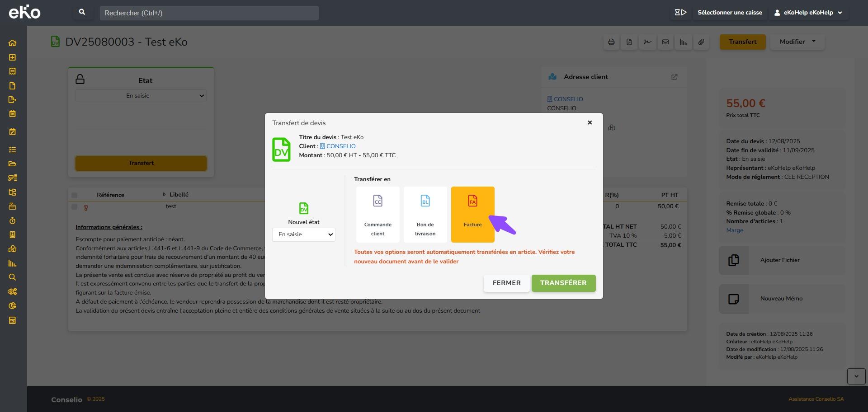Open the home icon in the sidebar
Screen dimensions: 868x412
click(x=12, y=43)
